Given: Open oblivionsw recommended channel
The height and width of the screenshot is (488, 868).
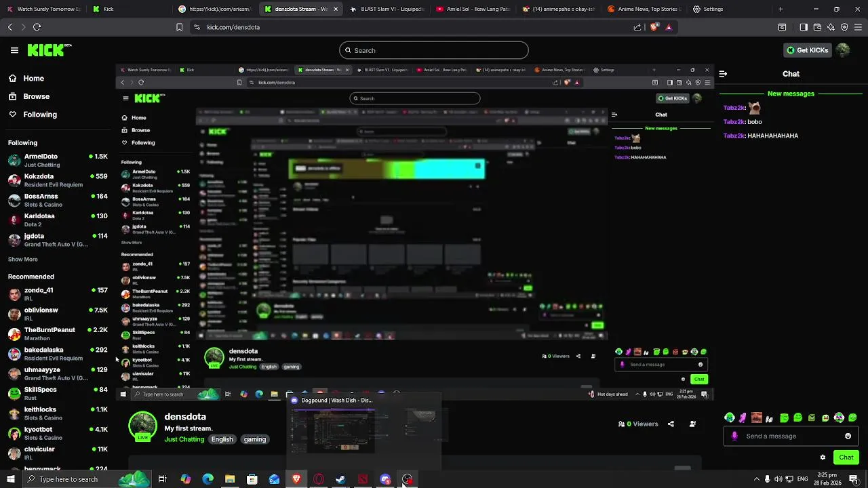Looking at the screenshot, I should point(58,314).
